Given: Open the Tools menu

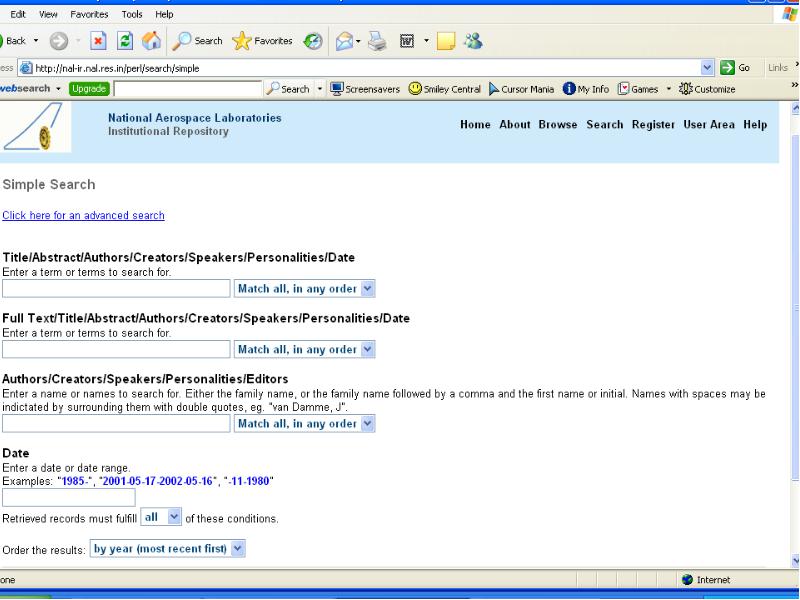Looking at the screenshot, I should pyautogui.click(x=132, y=14).
